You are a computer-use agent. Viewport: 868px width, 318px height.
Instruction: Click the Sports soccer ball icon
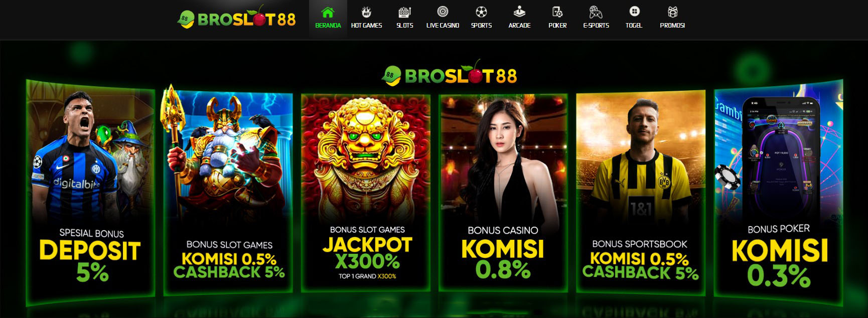point(481,12)
